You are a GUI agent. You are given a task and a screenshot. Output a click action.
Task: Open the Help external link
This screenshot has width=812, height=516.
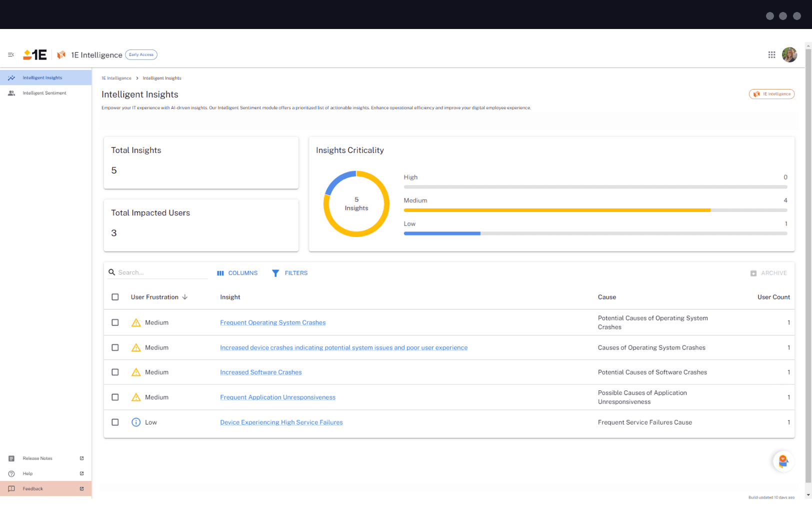[x=27, y=473]
